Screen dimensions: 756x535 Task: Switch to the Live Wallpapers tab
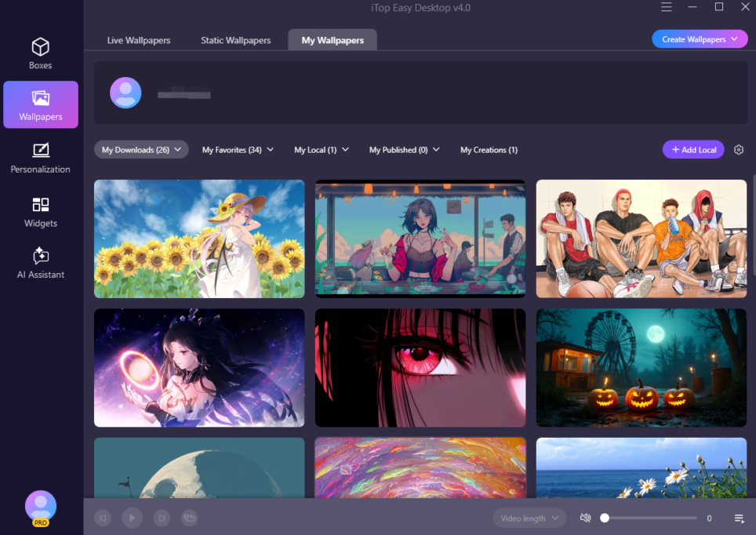coord(138,41)
